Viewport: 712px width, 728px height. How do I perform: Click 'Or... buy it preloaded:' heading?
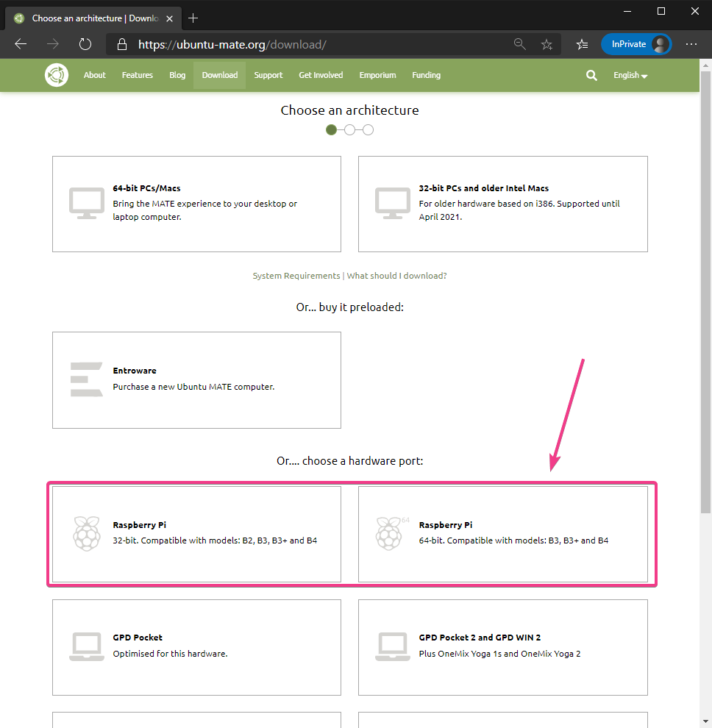tap(349, 307)
